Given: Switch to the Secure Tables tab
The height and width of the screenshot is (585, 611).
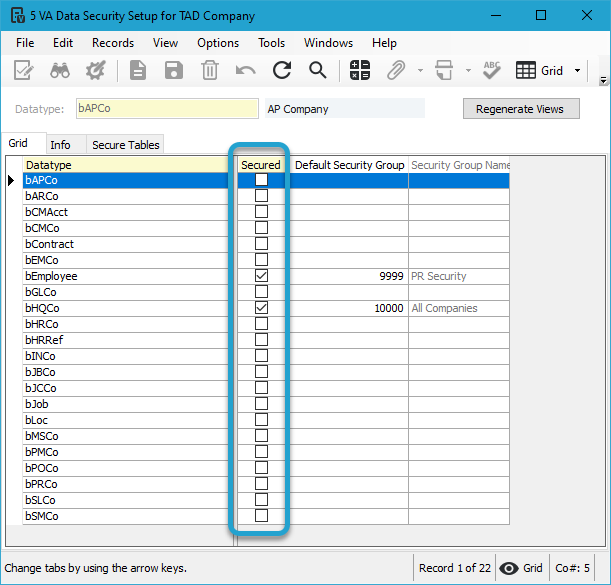Looking at the screenshot, I should tap(125, 145).
